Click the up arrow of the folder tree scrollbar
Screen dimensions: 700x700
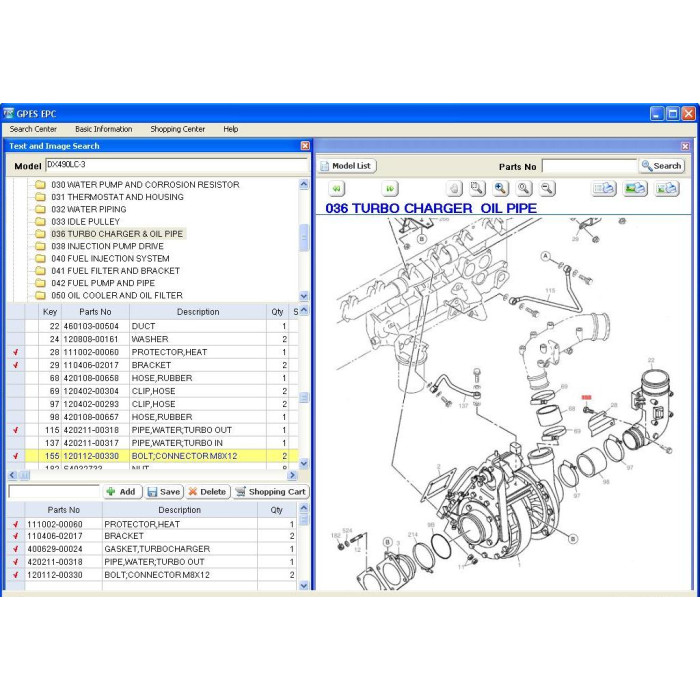tap(304, 184)
